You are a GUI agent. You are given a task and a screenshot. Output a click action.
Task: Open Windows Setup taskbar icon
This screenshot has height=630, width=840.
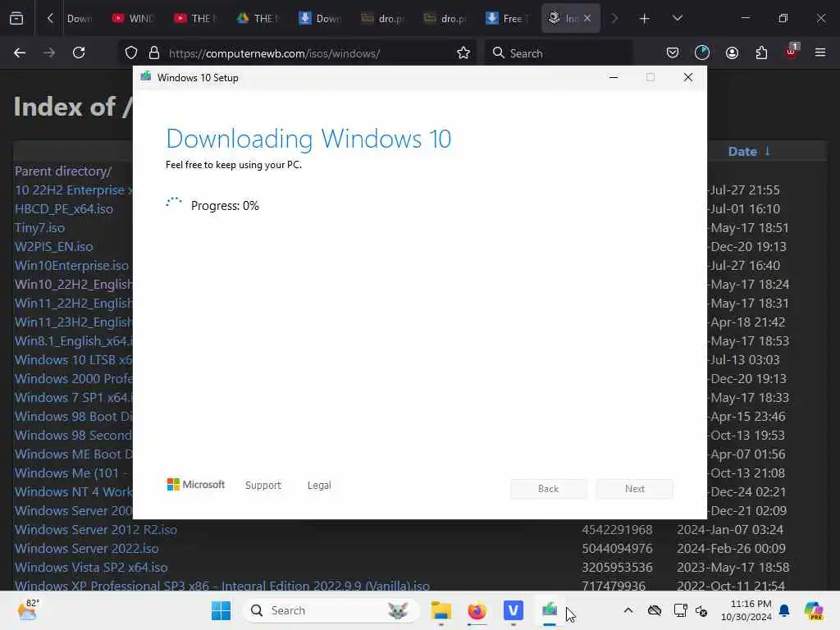(x=550, y=610)
